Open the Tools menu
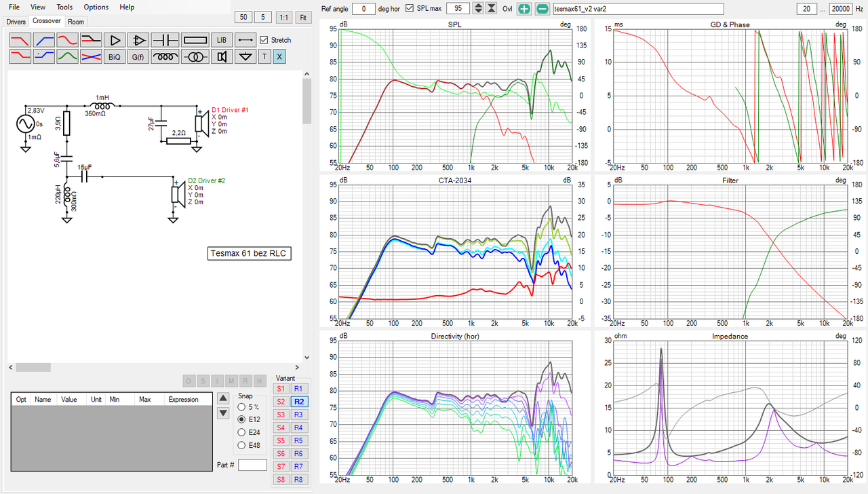This screenshot has height=494, width=868. (64, 7)
